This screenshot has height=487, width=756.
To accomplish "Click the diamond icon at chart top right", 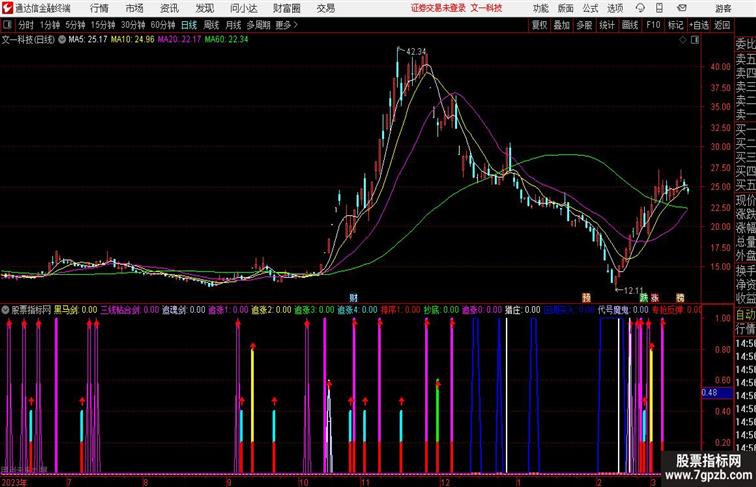I will tap(683, 40).
